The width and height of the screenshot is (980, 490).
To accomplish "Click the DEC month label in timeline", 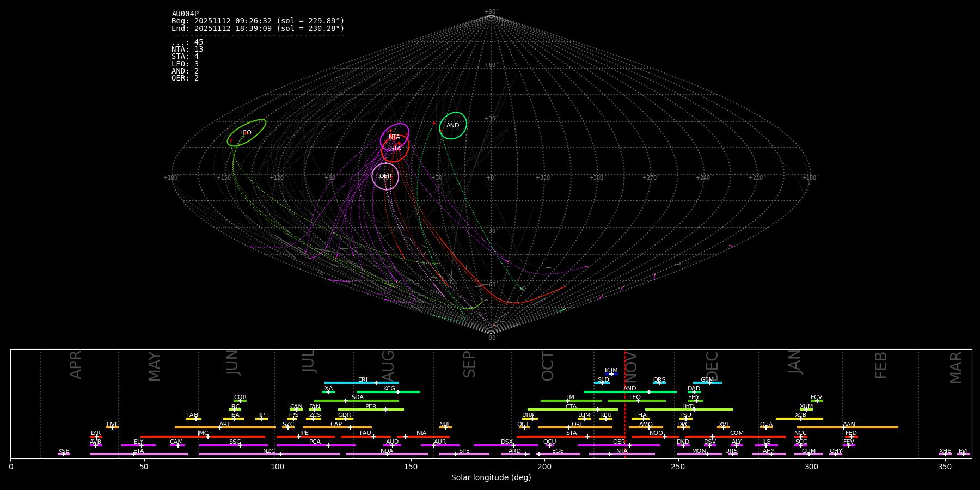I will [712, 366].
